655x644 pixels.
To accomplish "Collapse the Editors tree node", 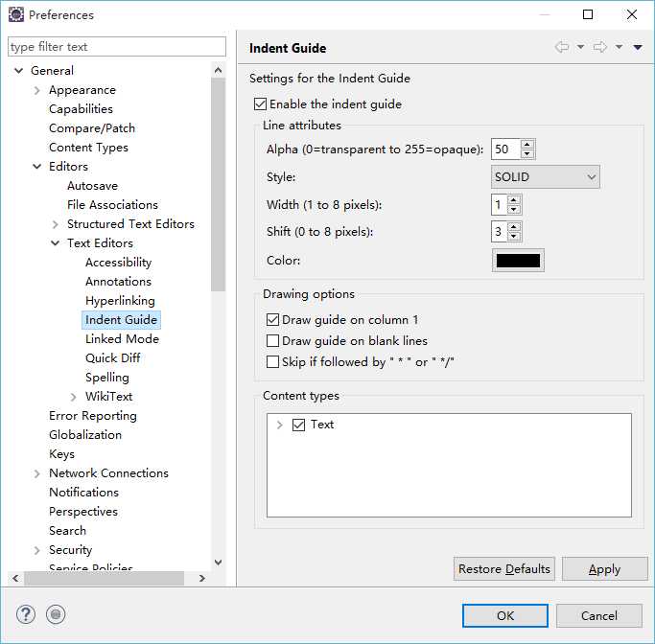I will point(36,167).
